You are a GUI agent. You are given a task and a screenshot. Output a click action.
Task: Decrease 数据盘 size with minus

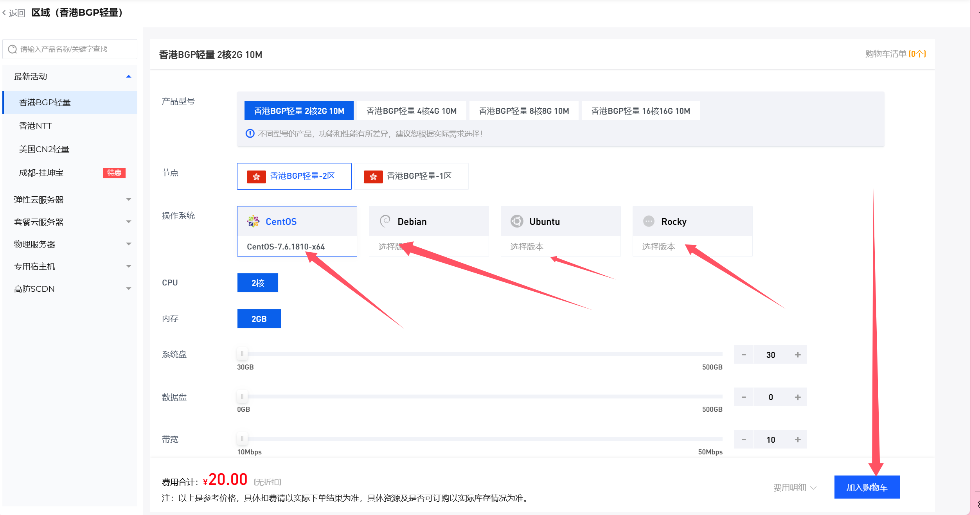point(744,397)
